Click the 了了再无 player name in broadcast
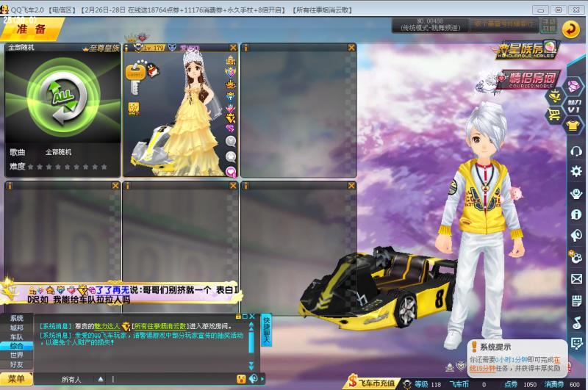 point(112,289)
